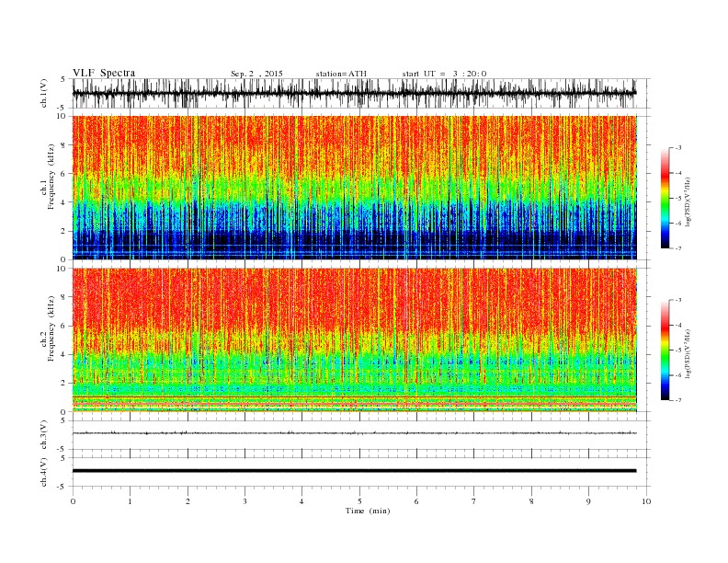Click the "8" kHz tick on ch.1 spectrogram
The image size is (728, 563).
(63, 145)
